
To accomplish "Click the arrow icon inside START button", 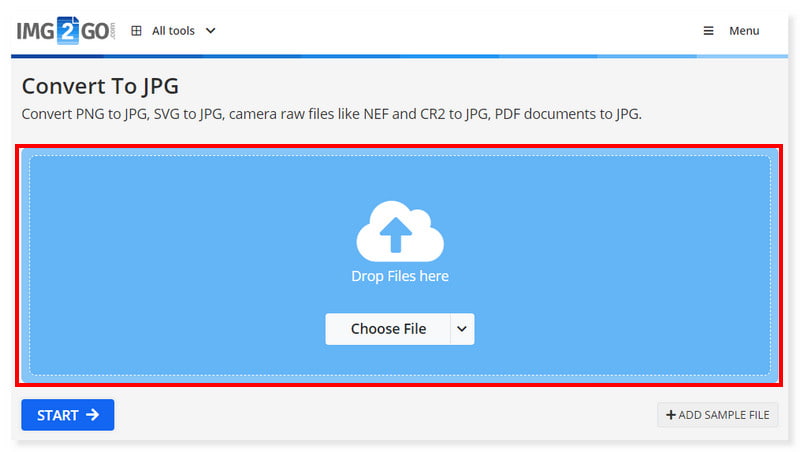I will [93, 415].
